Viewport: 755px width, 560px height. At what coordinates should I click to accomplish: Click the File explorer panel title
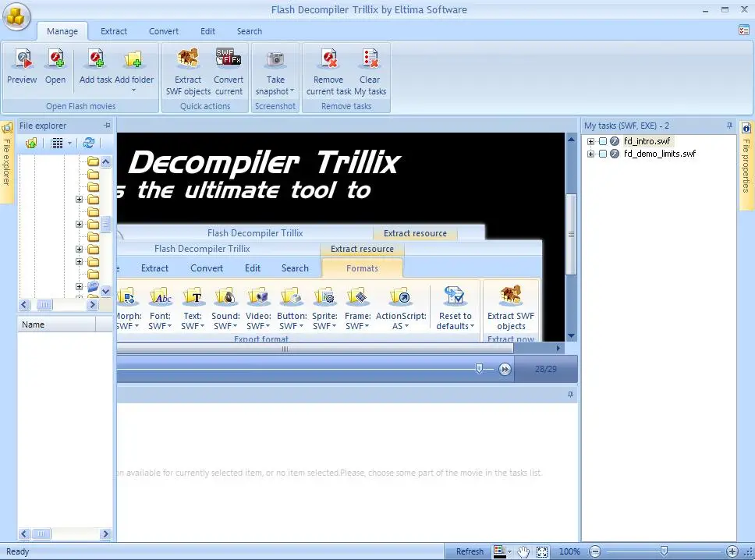43,126
